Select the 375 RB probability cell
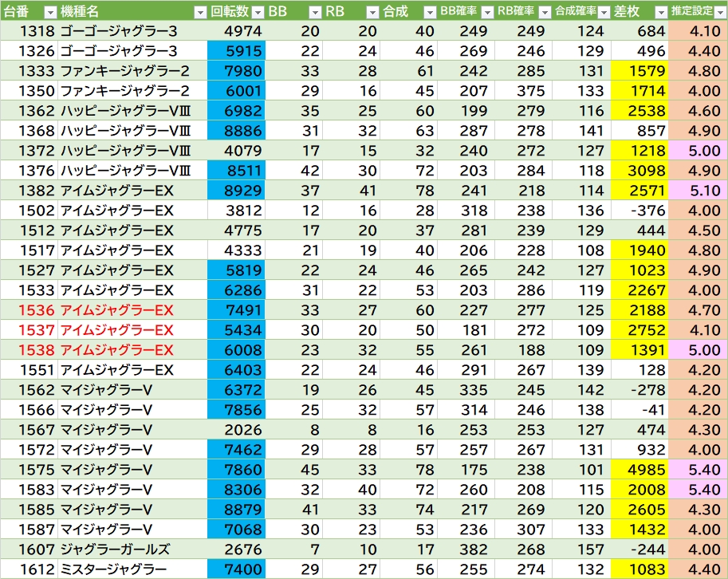The height and width of the screenshot is (579, 728). pos(523,91)
